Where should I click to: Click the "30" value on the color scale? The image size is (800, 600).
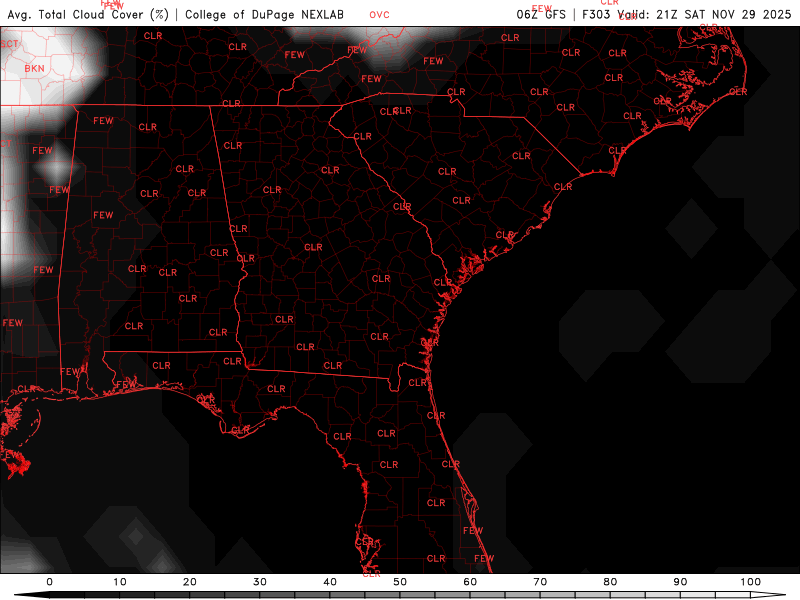260,582
